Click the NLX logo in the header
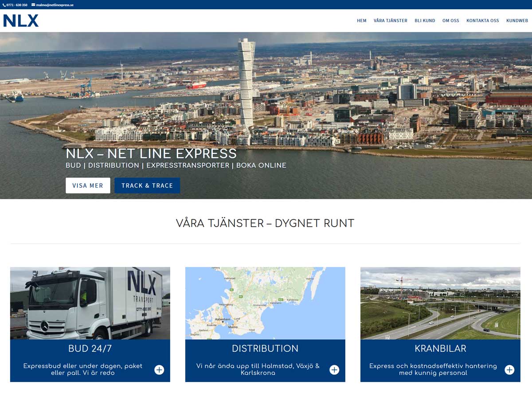The height and width of the screenshot is (393, 532). 21,20
